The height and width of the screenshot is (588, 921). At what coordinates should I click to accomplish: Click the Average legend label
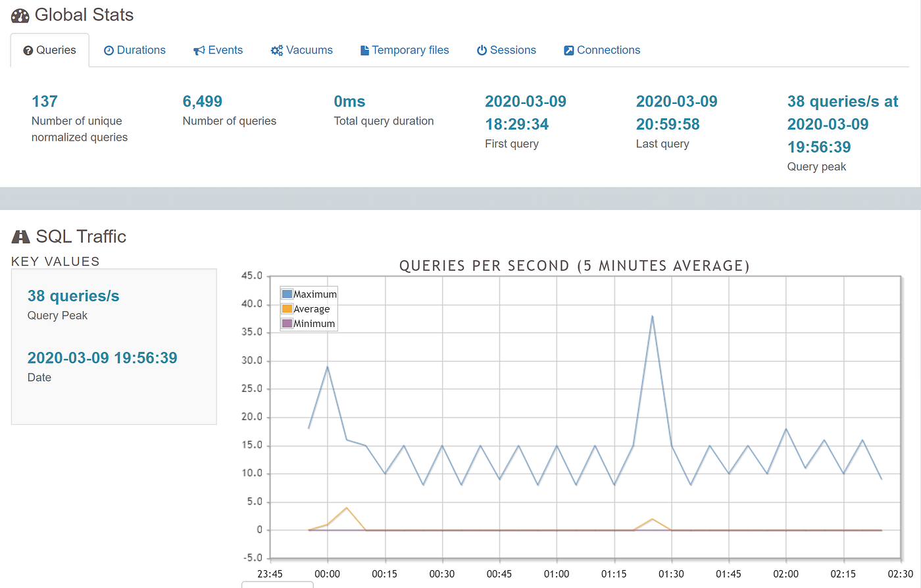pyautogui.click(x=312, y=309)
